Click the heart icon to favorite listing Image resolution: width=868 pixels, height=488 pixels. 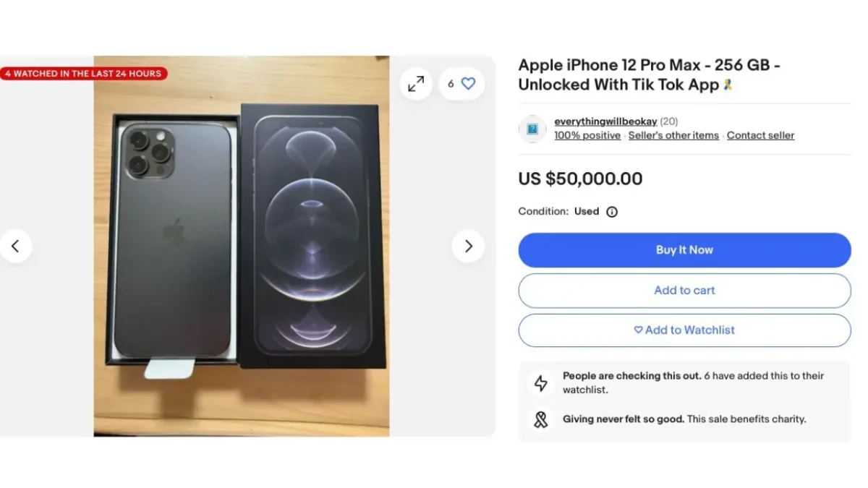pyautogui.click(x=468, y=84)
